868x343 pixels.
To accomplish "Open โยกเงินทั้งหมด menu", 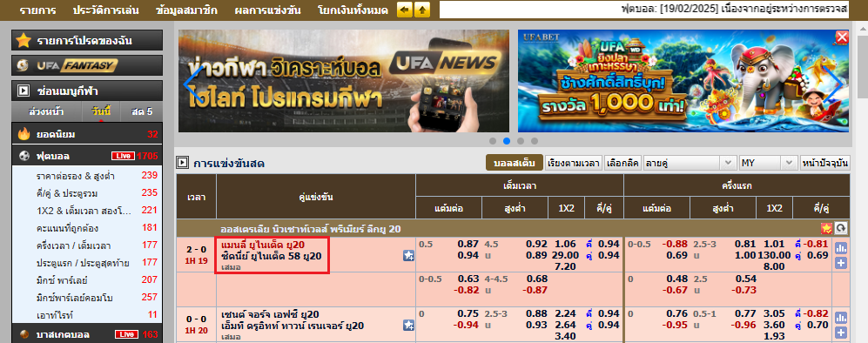I will [x=353, y=10].
